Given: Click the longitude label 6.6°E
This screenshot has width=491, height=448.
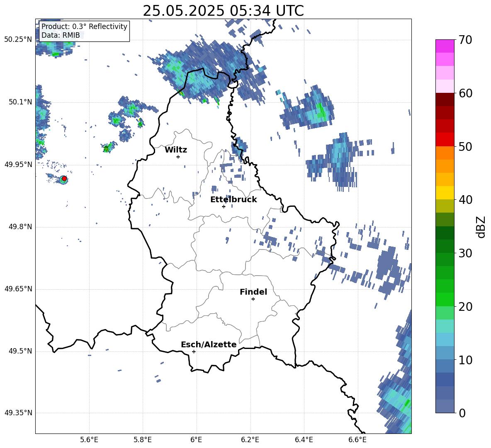Looking at the screenshot, I should tap(357, 440).
